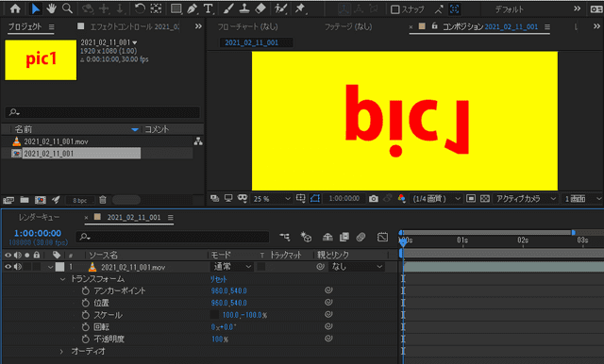Toggle stopwatch for 位置
This screenshot has width=604, height=364.
click(x=86, y=303)
